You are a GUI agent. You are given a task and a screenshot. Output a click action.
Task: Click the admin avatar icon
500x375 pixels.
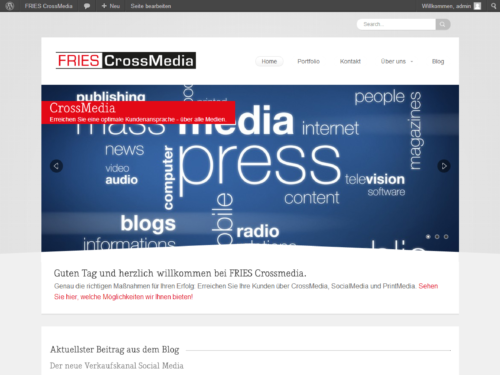478,6
